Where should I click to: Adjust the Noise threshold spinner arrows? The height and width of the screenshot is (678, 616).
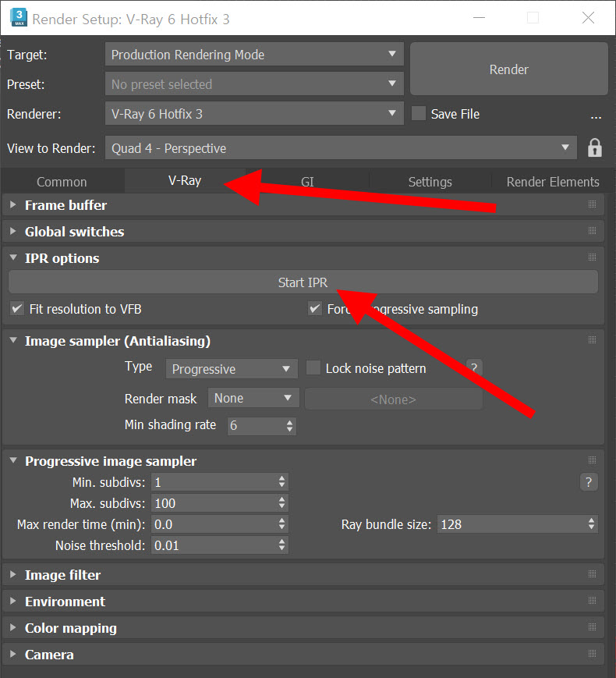pyautogui.click(x=281, y=545)
